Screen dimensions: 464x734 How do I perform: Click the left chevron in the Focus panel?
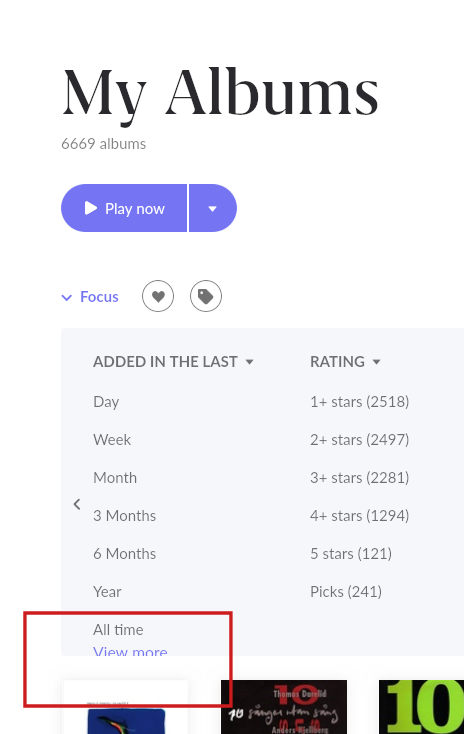click(x=77, y=504)
